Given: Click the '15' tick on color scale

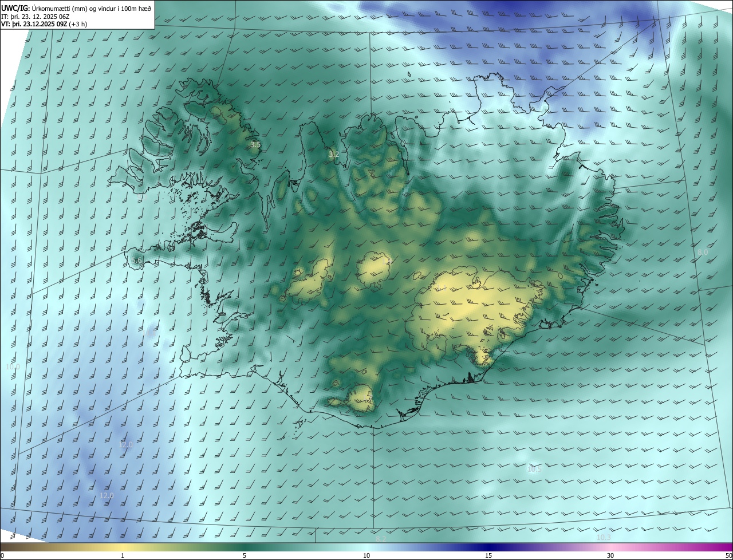Looking at the screenshot, I should point(488,555).
